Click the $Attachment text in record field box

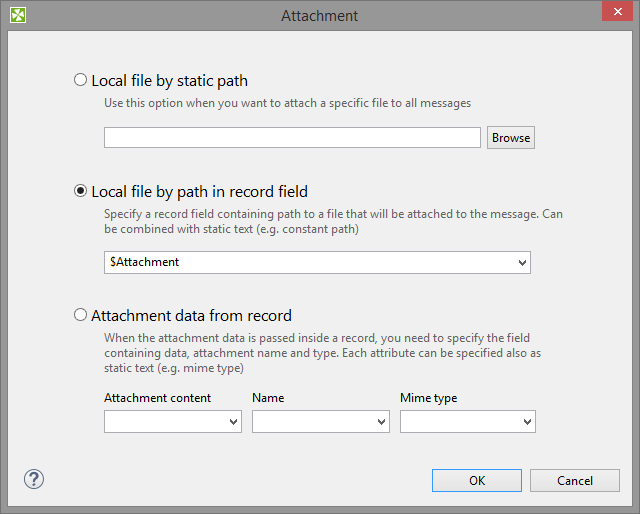click(x=144, y=262)
